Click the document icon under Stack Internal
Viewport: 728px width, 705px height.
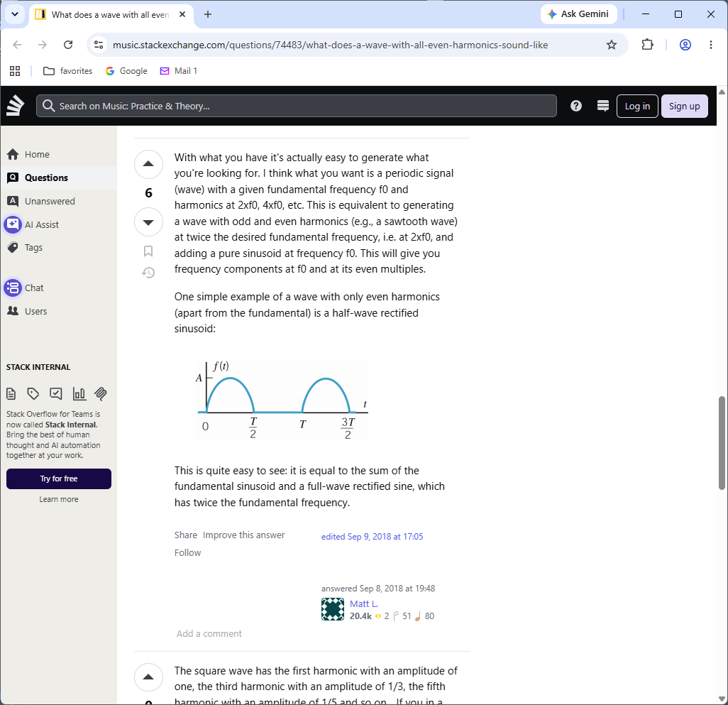point(11,394)
